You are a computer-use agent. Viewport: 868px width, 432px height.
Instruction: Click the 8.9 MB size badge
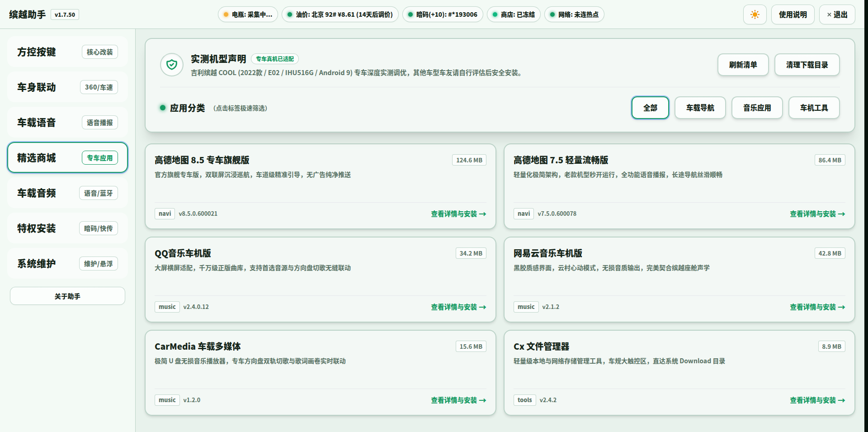[831, 347]
